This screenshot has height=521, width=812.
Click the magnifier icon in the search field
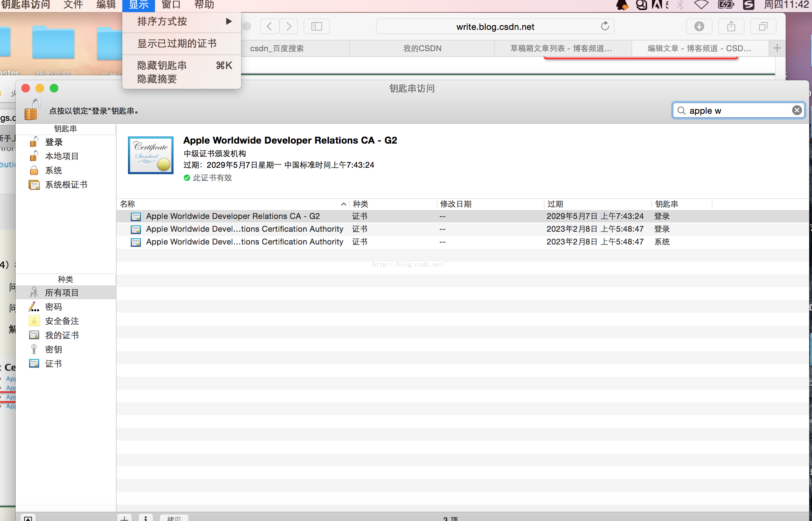point(681,111)
